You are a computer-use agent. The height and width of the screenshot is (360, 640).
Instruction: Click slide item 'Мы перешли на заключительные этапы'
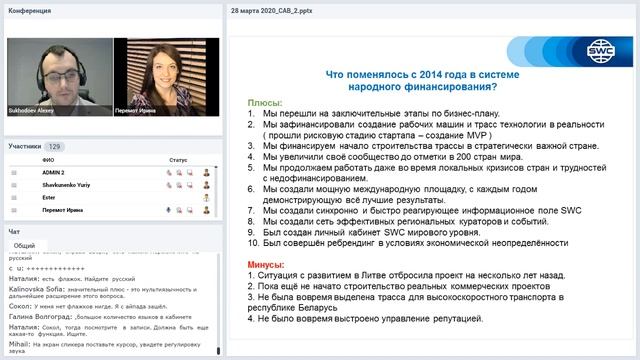(374, 113)
